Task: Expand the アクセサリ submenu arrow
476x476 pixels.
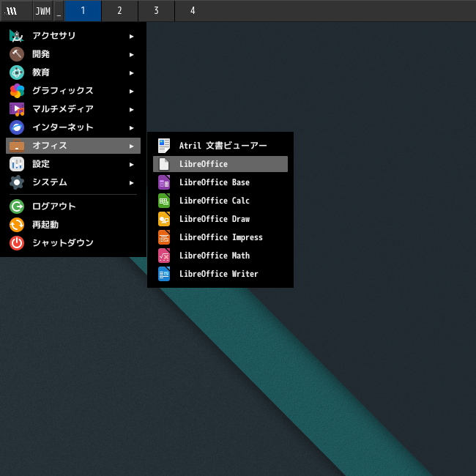Action: pos(132,36)
